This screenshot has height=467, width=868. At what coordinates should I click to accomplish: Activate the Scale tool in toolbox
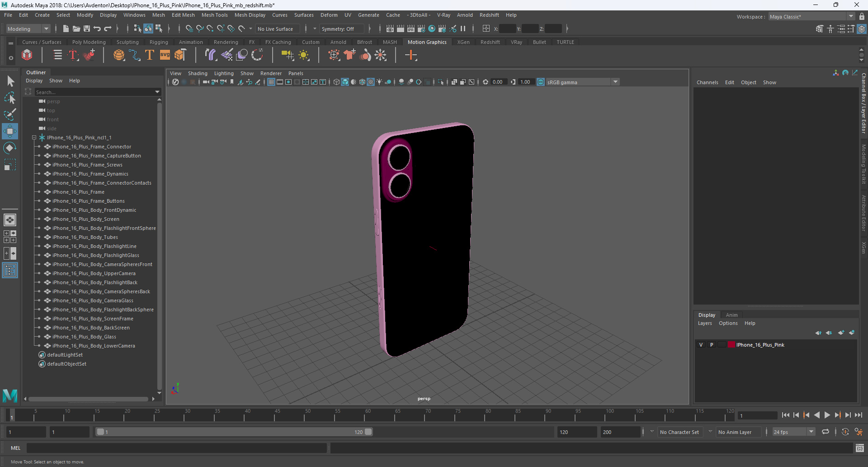[x=10, y=164]
